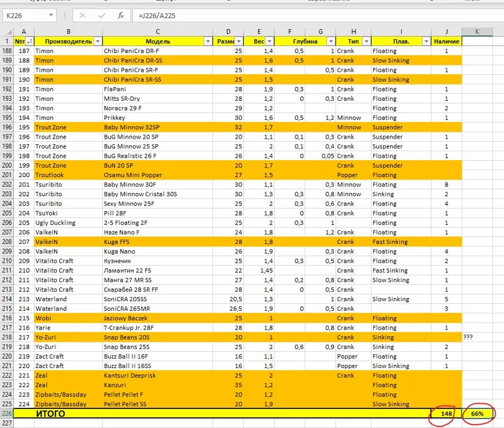The width and height of the screenshot is (504, 428).
Task: Select the Скарабей 28 SR FF cell
Action: 157,290
